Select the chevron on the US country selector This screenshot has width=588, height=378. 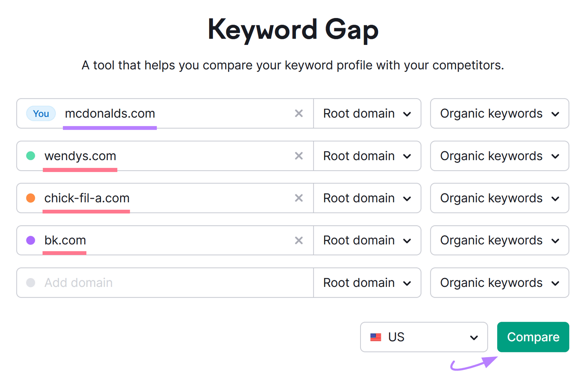(x=474, y=337)
